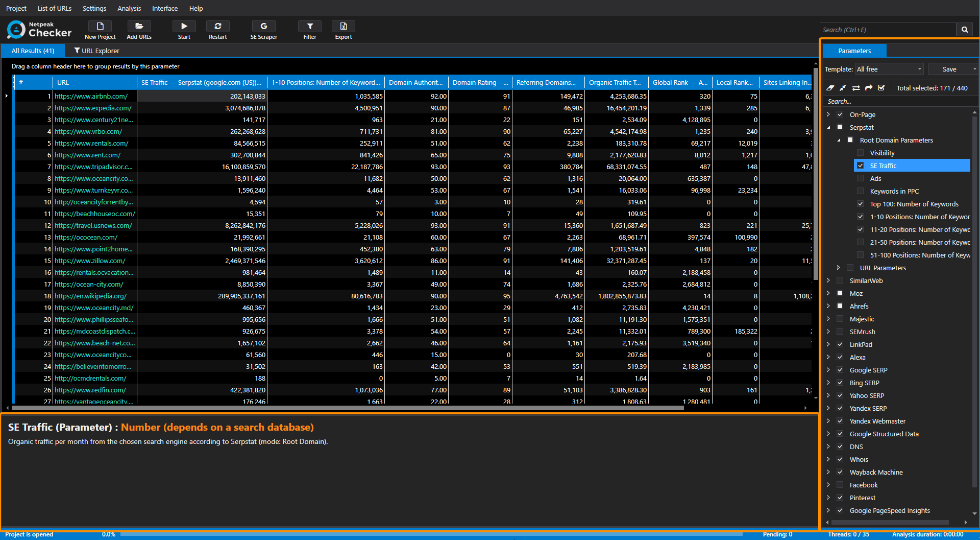Collapse the Serpstat tree node

tap(828, 127)
